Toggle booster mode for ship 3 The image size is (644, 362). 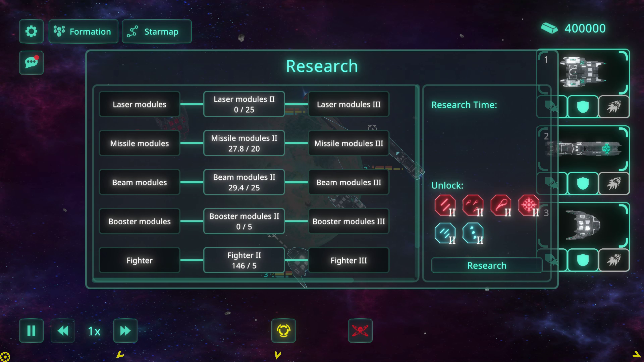click(613, 260)
